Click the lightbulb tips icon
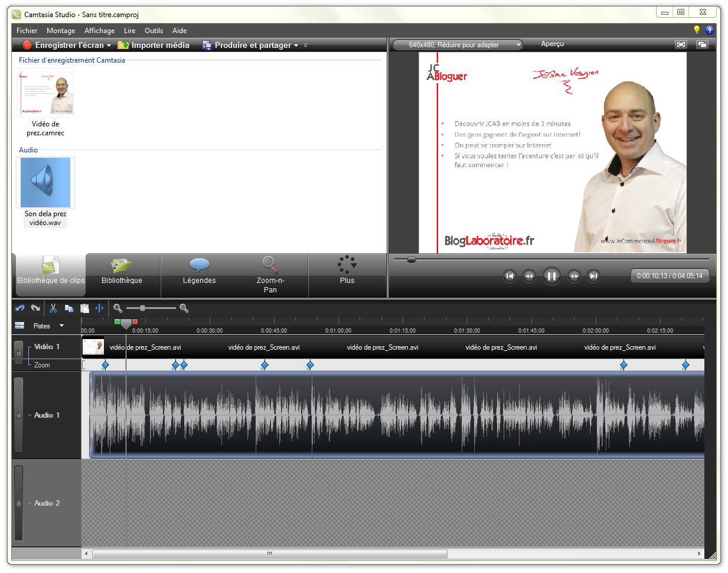Image resolution: width=728 pixels, height=573 pixels. (697, 30)
